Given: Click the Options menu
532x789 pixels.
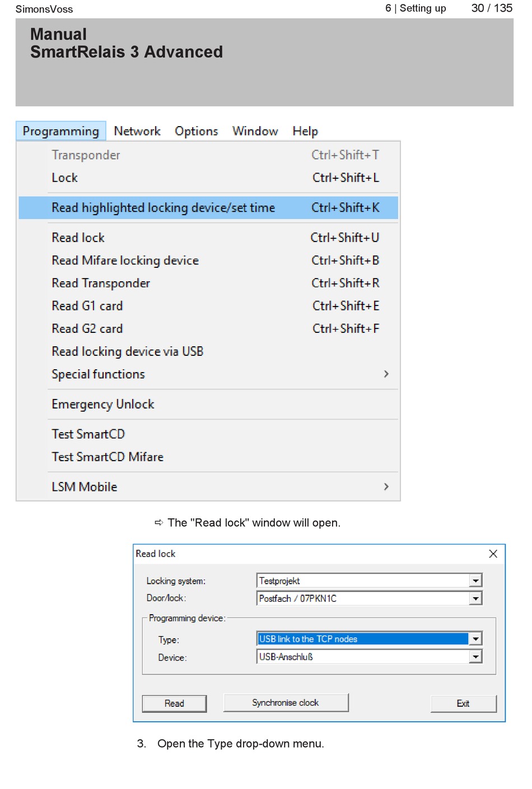Looking at the screenshot, I should pyautogui.click(x=196, y=131).
